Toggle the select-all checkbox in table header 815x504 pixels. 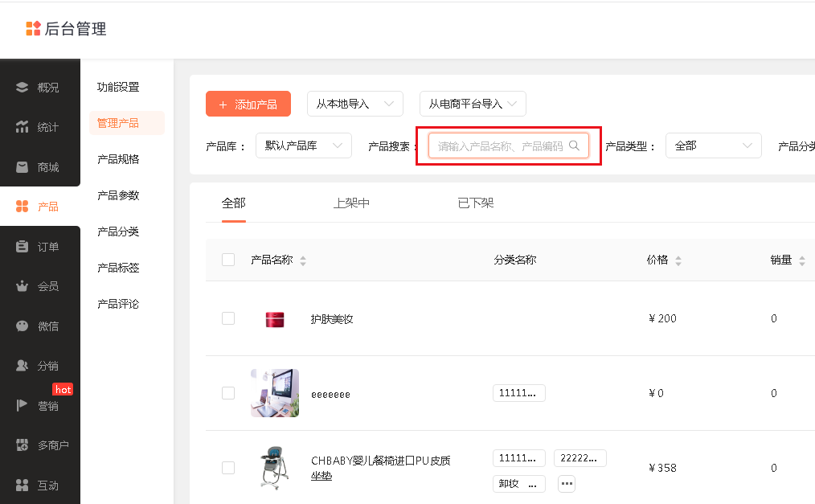[228, 260]
